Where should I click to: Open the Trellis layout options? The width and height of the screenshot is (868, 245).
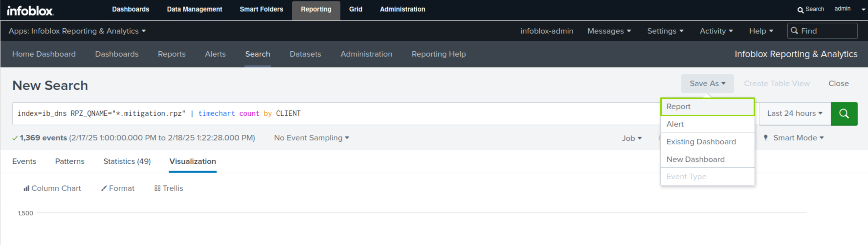169,188
